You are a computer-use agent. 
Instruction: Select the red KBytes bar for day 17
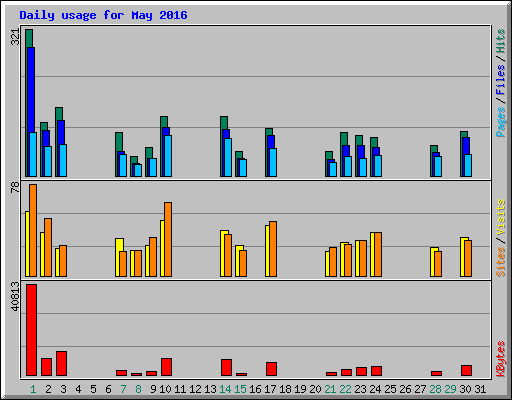(271, 369)
